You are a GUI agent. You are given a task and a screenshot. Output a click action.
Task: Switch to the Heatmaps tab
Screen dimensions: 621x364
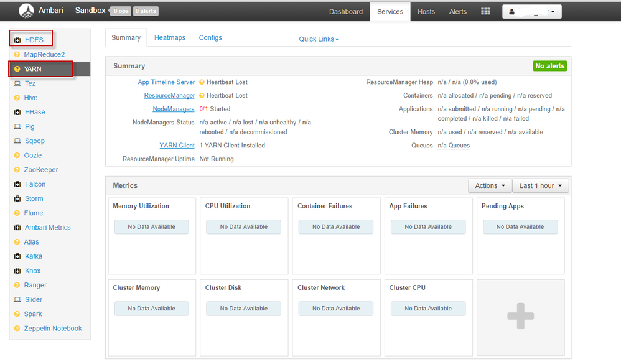170,38
